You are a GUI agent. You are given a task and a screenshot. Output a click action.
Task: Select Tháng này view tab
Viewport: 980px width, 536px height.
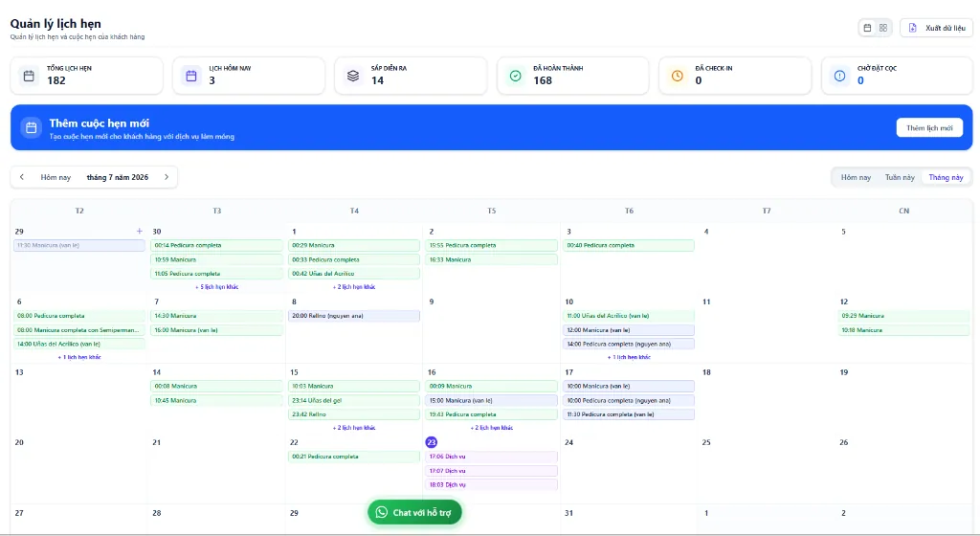pos(946,177)
